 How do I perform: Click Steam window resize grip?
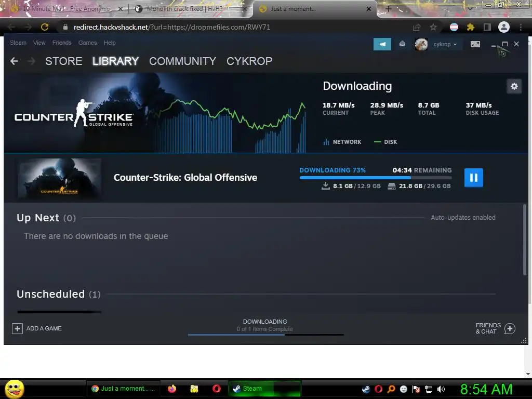coord(524,341)
